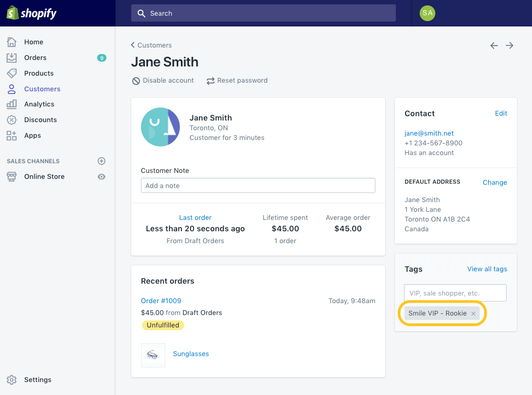Click the '1 York Lane' address line
Image resolution: width=532 pixels, height=395 pixels.
[x=423, y=209]
